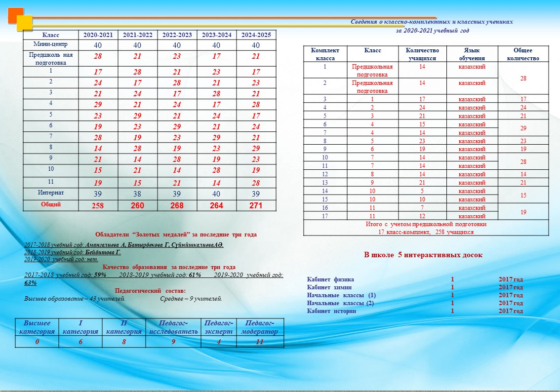Select the value "8" under II категория

pos(124,342)
